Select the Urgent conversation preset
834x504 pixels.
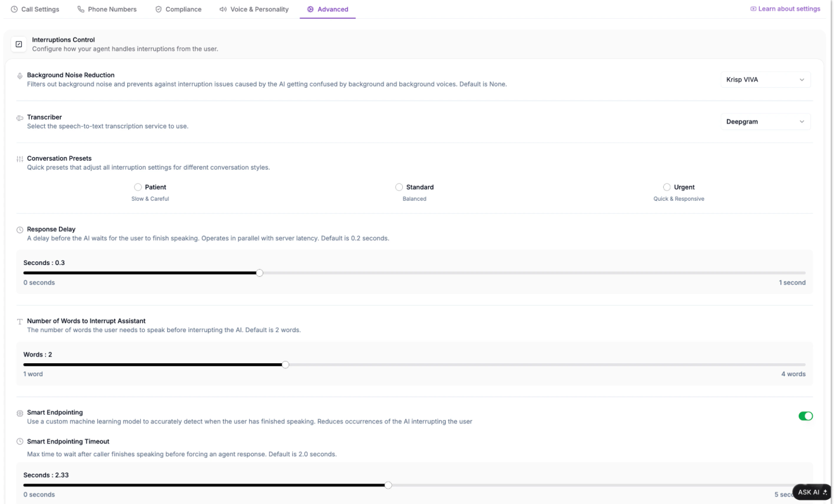tap(666, 187)
